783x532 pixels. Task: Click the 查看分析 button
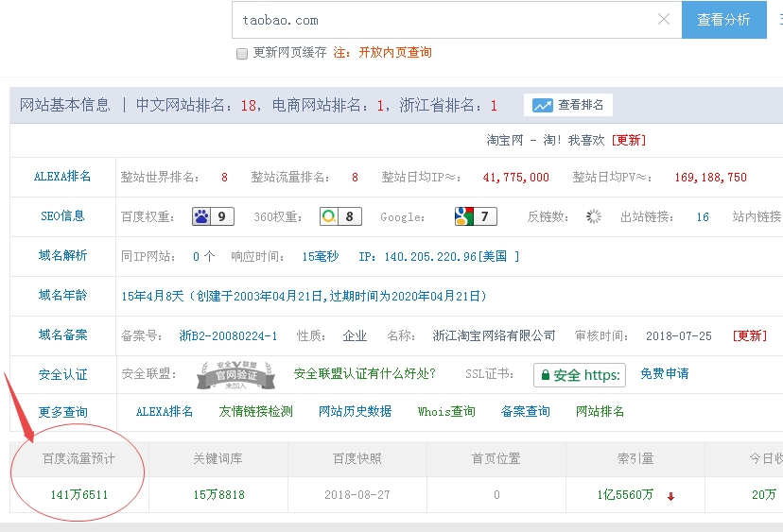tap(724, 20)
